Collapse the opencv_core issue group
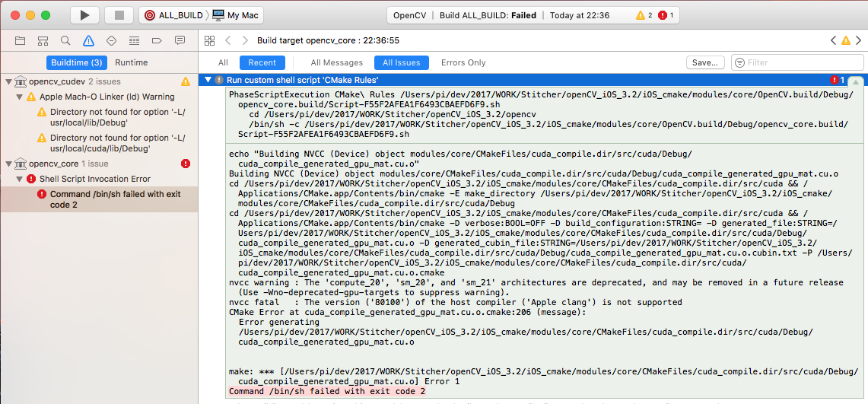 pyautogui.click(x=8, y=164)
